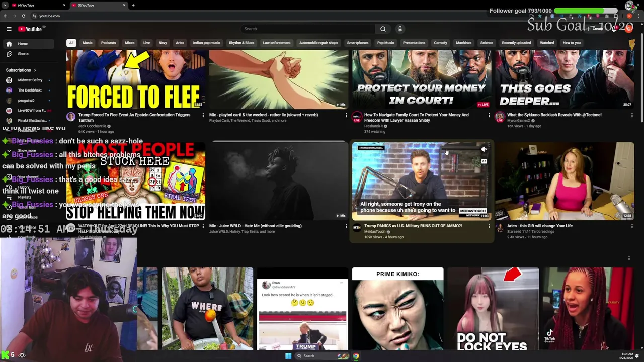Open the site information icon beside youtube.com
Viewport: 644px width, 362px height.
[x=34, y=16]
